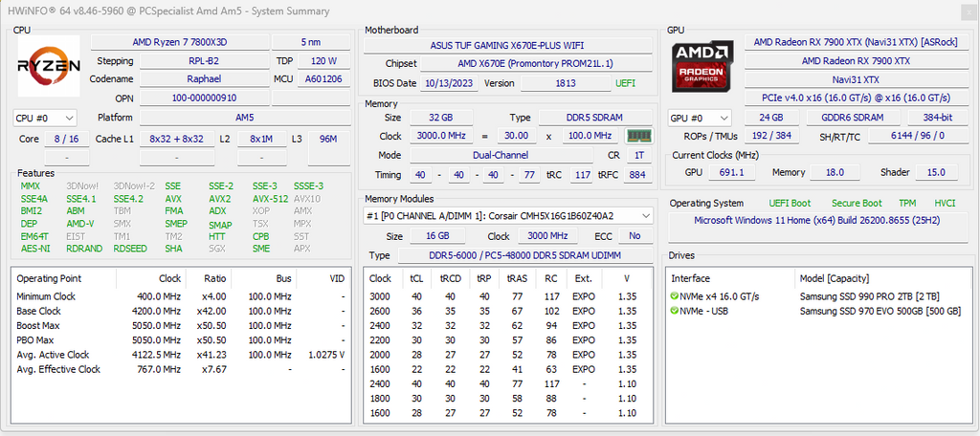
Task: Click the green check next to NVMe x4 16.0 GT/s
Action: click(675, 296)
